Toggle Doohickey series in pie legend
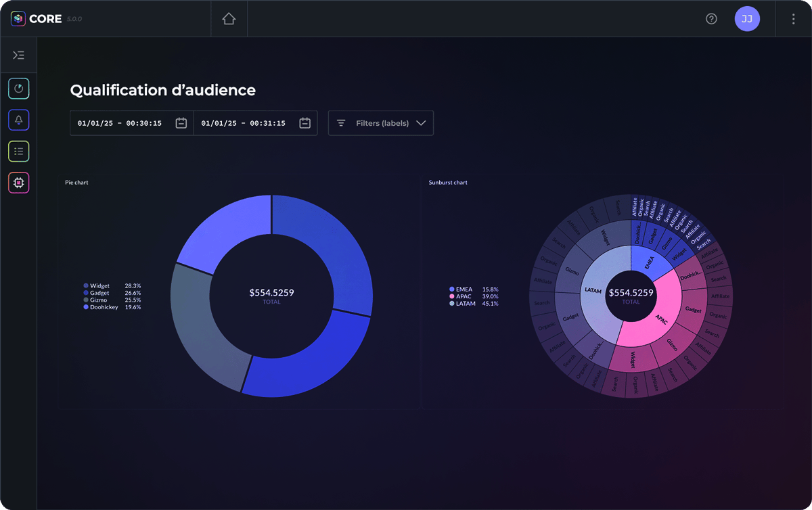Screen dimensions: 812x510 pyautogui.click(x=104, y=307)
